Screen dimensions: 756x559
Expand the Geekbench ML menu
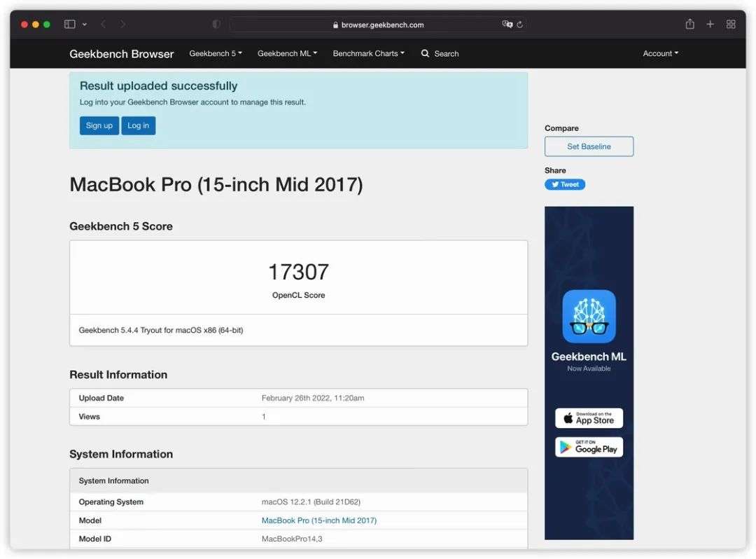pos(288,53)
